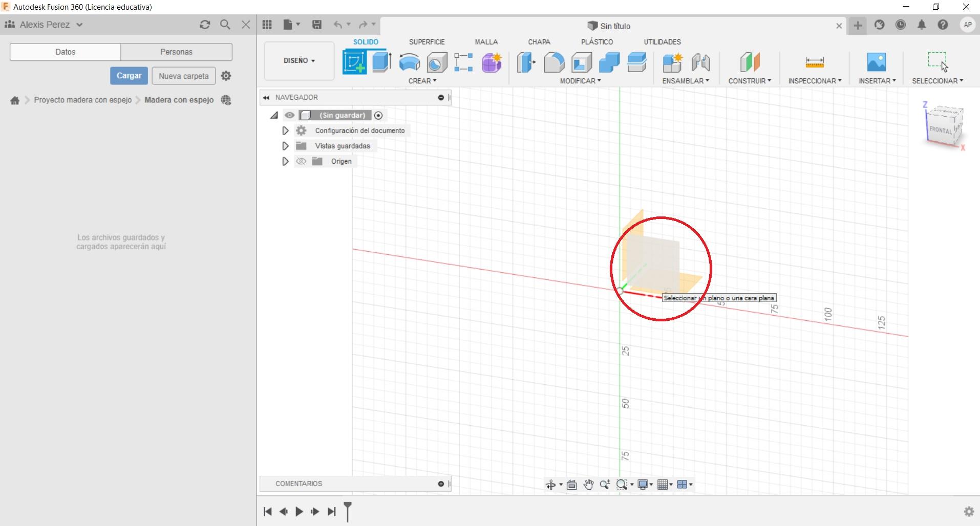
Task: Open the MODIFICAR dropdown menu
Action: [580, 81]
